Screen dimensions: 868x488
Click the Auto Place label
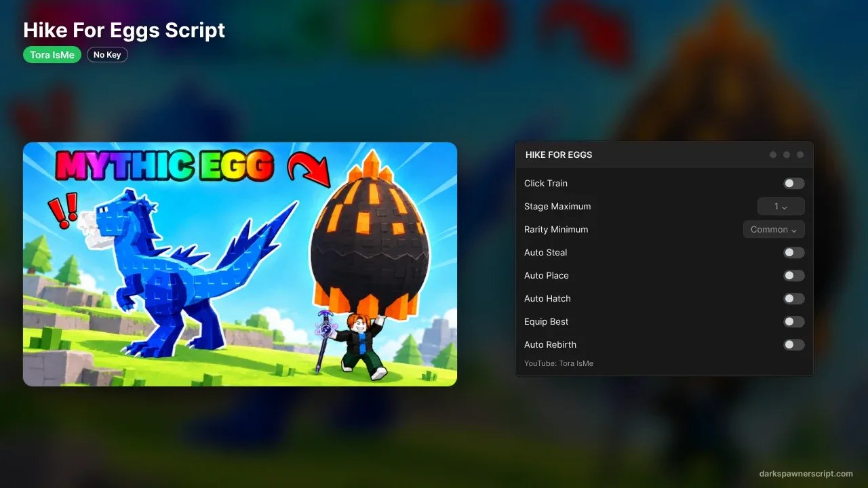[547, 275]
